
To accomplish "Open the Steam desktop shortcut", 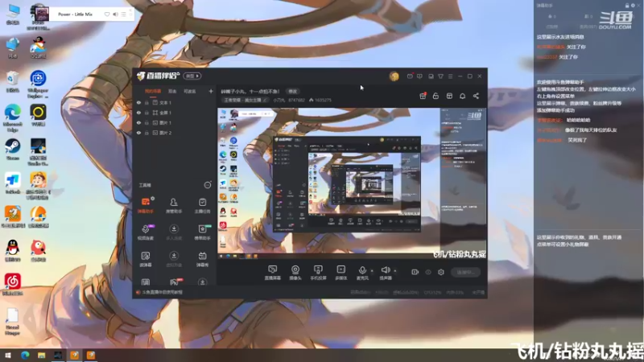I will coord(13,149).
